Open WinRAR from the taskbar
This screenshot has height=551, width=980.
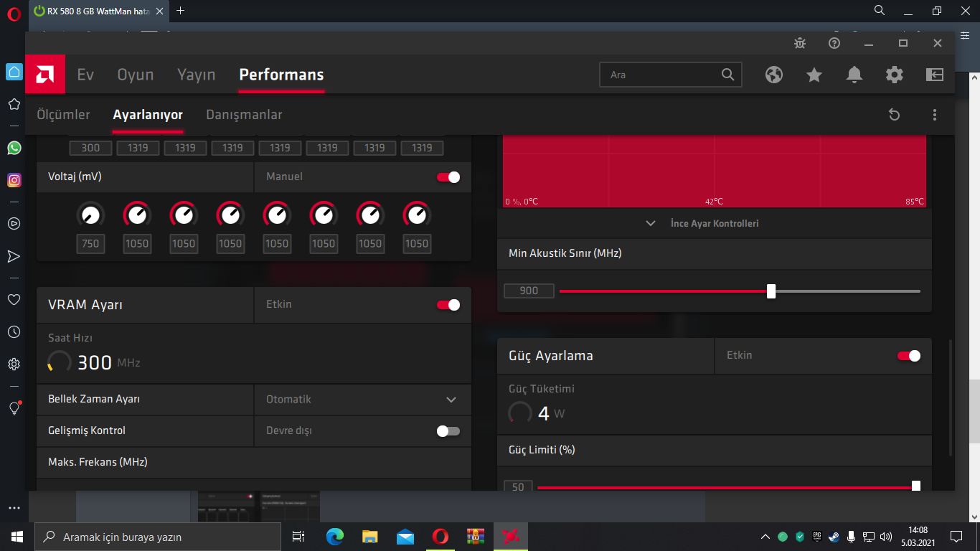[476, 537]
